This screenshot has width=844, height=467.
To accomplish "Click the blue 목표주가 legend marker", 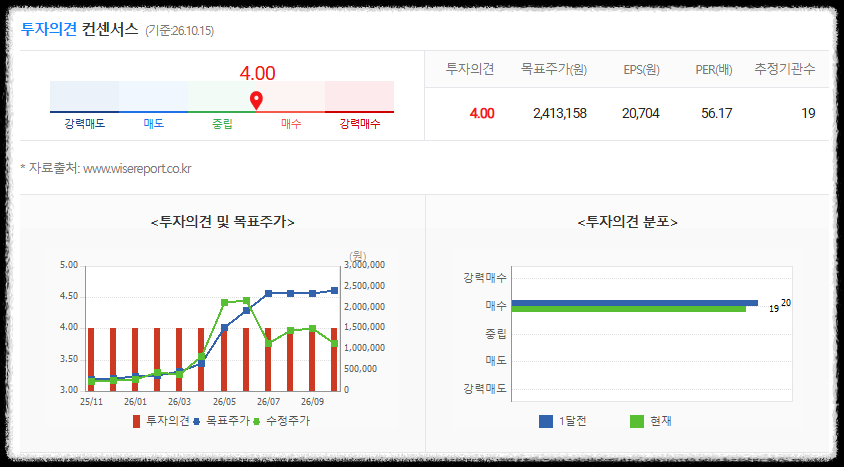I will (x=196, y=421).
